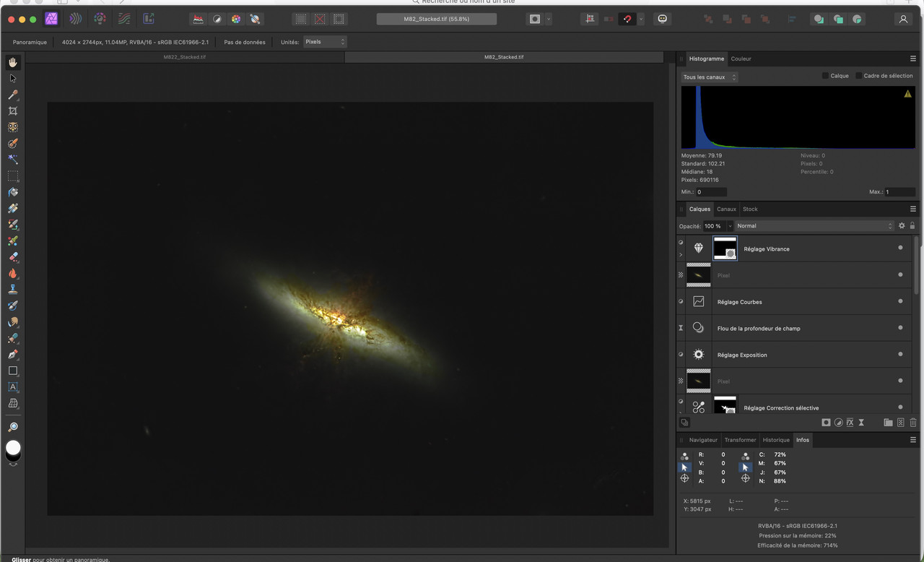Viewport: 924px width, 562px height.
Task: Switch to the M822_Stacked.tif document tab
Action: click(184, 56)
